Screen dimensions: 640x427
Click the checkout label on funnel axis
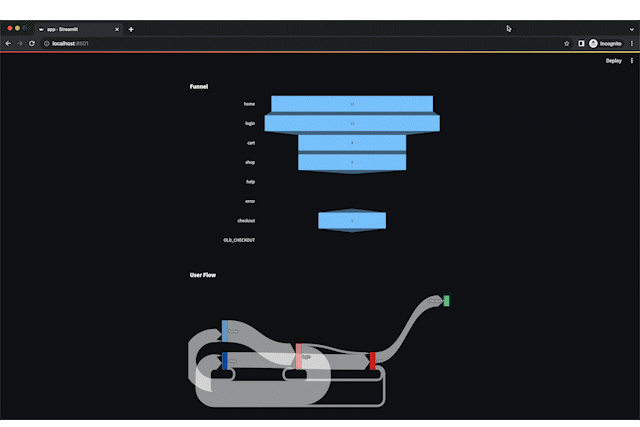[246, 221]
